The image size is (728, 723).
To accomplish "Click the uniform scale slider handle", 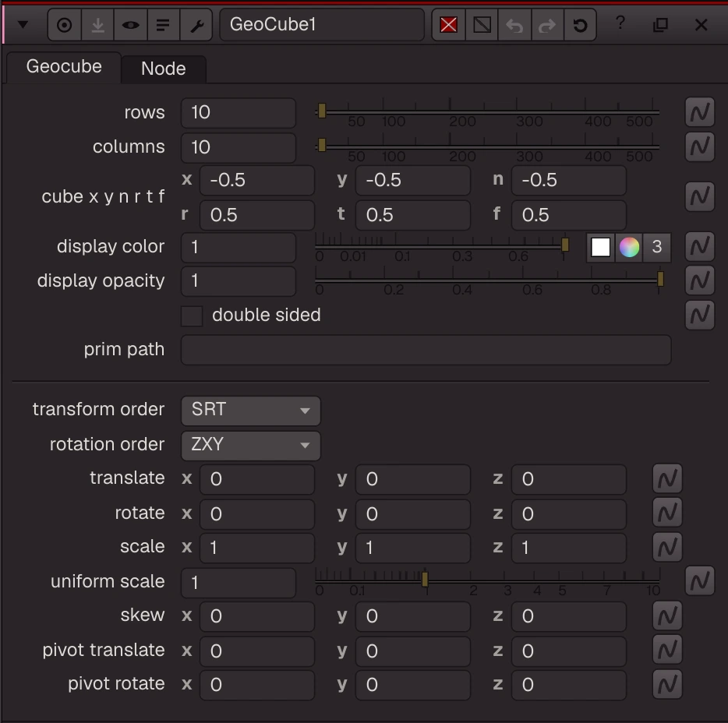I will (x=425, y=579).
